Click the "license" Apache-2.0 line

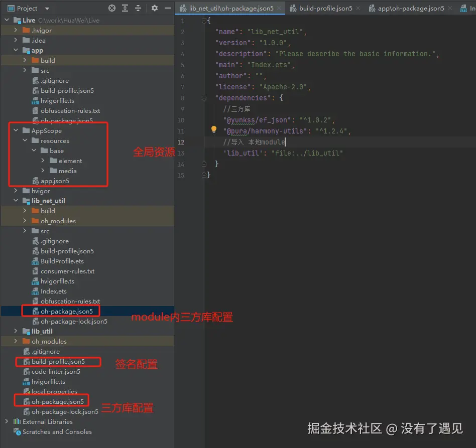pos(263,87)
